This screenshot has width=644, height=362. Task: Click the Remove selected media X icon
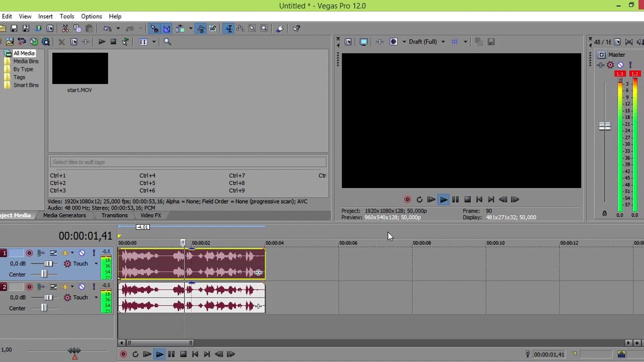coord(61,42)
